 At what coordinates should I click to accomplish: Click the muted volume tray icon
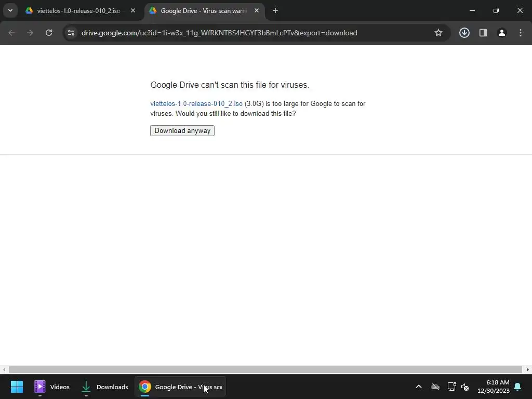[465, 387]
